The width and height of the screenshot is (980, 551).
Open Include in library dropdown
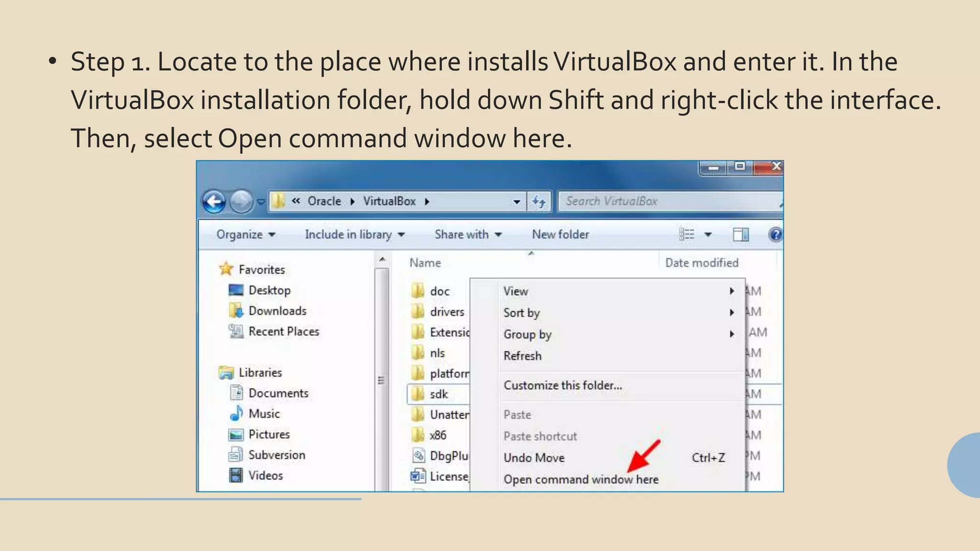point(355,234)
